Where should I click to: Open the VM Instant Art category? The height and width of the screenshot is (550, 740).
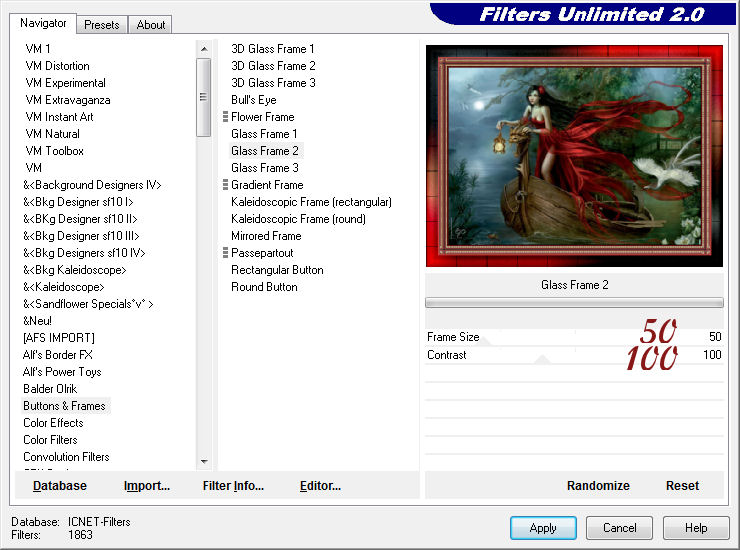(x=59, y=117)
